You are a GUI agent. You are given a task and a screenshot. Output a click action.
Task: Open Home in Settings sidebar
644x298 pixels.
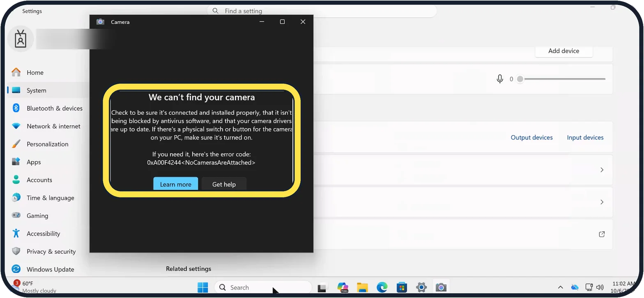click(x=35, y=72)
